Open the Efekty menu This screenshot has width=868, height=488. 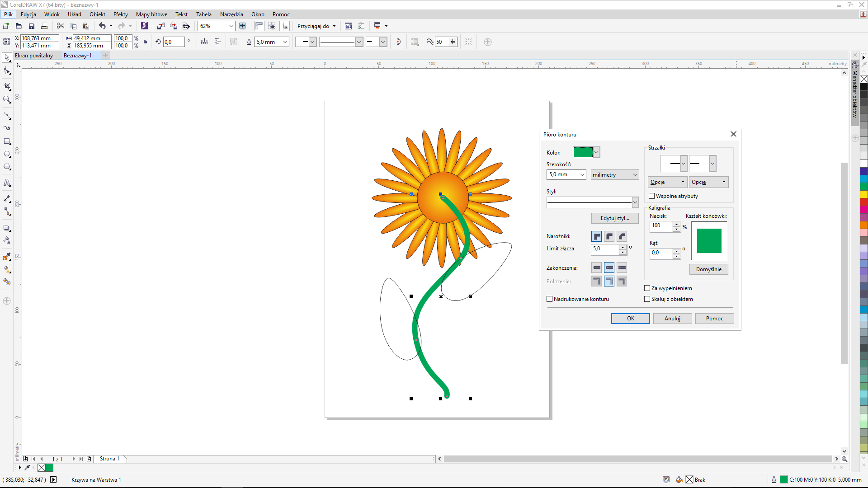(x=120, y=14)
